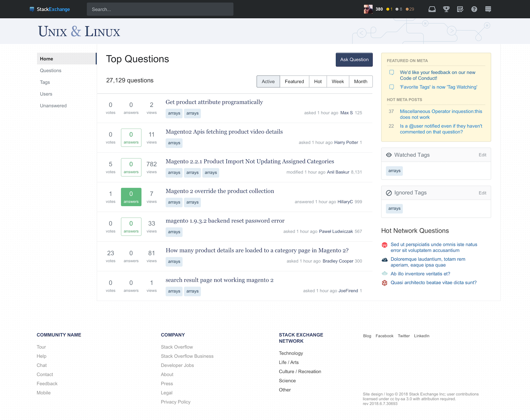Open Privacy Policy footer link

(x=176, y=402)
